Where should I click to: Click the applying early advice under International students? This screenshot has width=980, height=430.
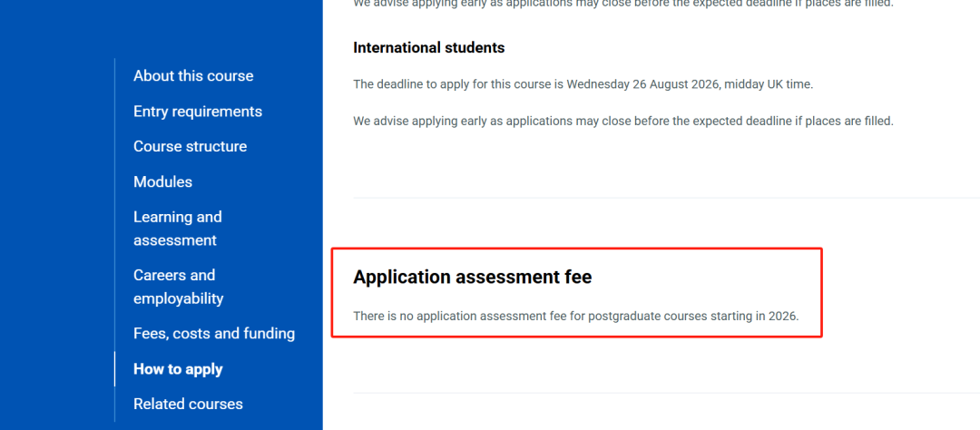(x=622, y=121)
